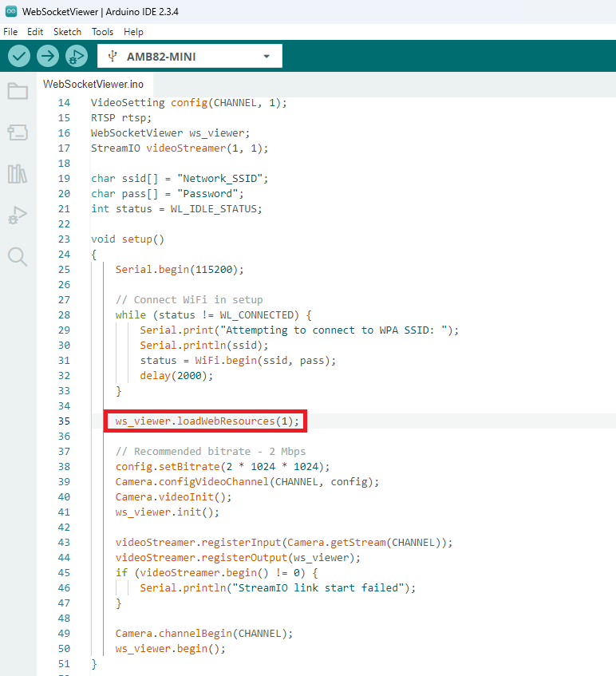
Task: Click the Upload arrow button
Action: (x=48, y=56)
